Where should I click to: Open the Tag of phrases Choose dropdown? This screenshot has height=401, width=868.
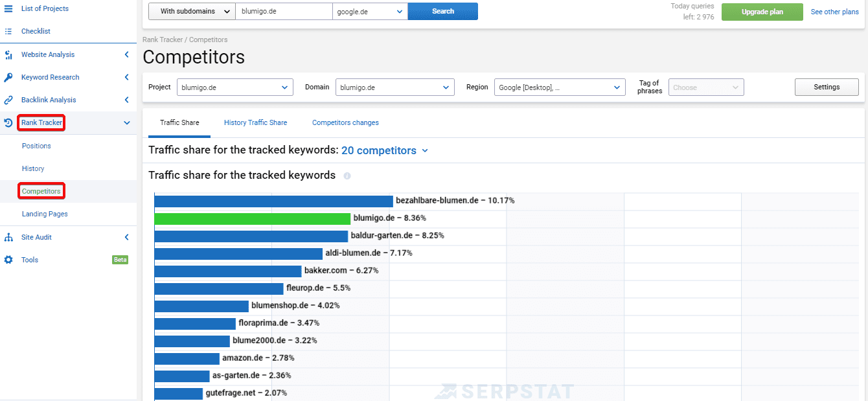click(x=706, y=87)
